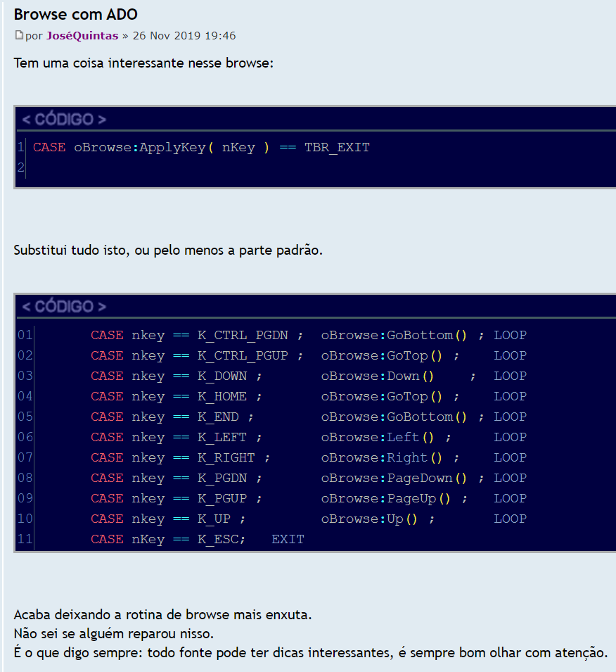
Task: Click line number 11 in second code block
Action: point(25,539)
